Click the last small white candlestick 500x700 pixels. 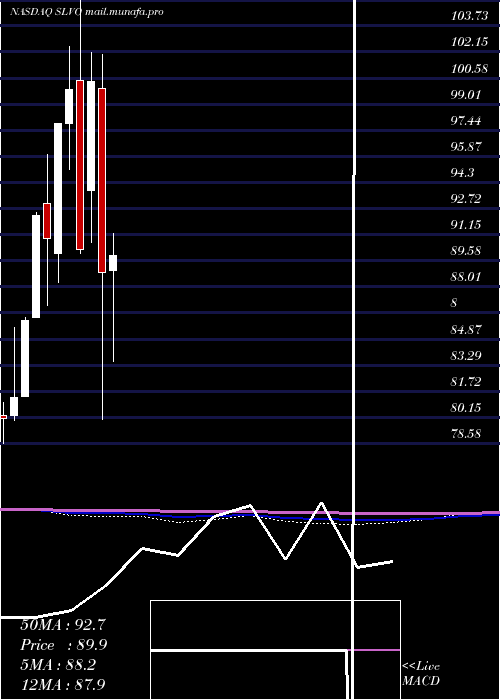point(113,263)
